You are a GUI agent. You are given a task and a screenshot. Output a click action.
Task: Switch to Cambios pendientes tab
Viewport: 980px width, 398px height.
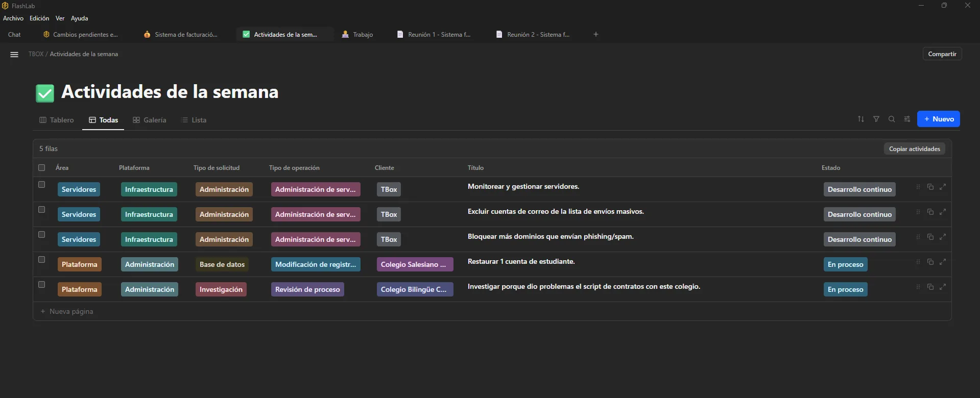[x=81, y=35]
